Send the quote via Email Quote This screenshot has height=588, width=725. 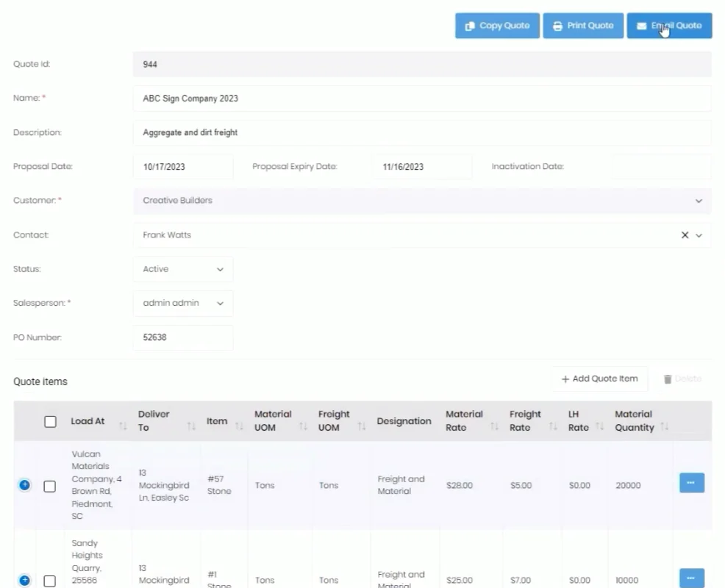point(669,26)
